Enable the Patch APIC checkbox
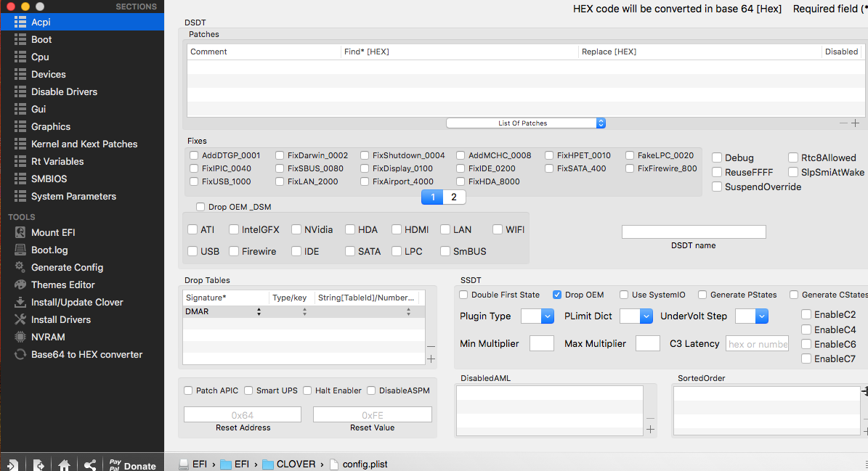 click(x=189, y=390)
